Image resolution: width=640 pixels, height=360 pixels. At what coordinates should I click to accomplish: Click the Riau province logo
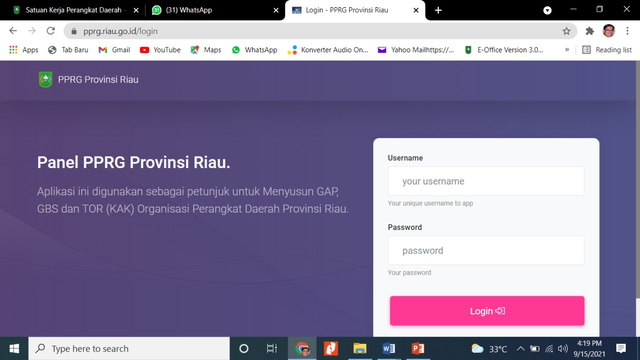[x=45, y=80]
